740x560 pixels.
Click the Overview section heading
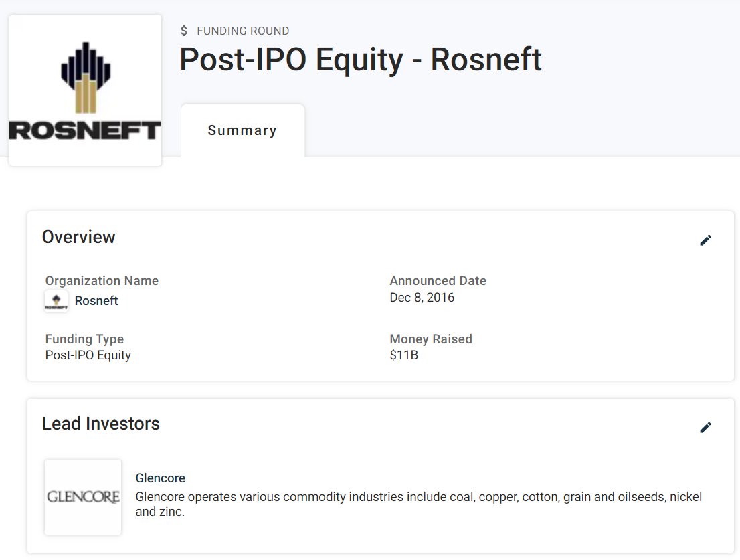coord(79,237)
